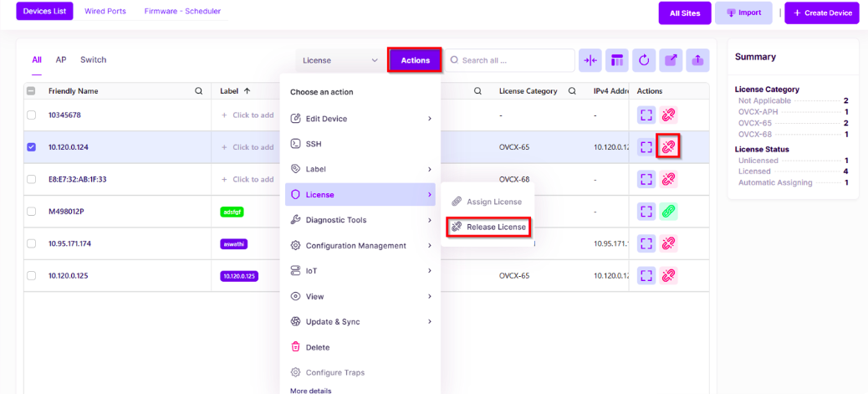The height and width of the screenshot is (399, 868).
Task: Switch to Firmware - Scheduler tab
Action: click(182, 11)
